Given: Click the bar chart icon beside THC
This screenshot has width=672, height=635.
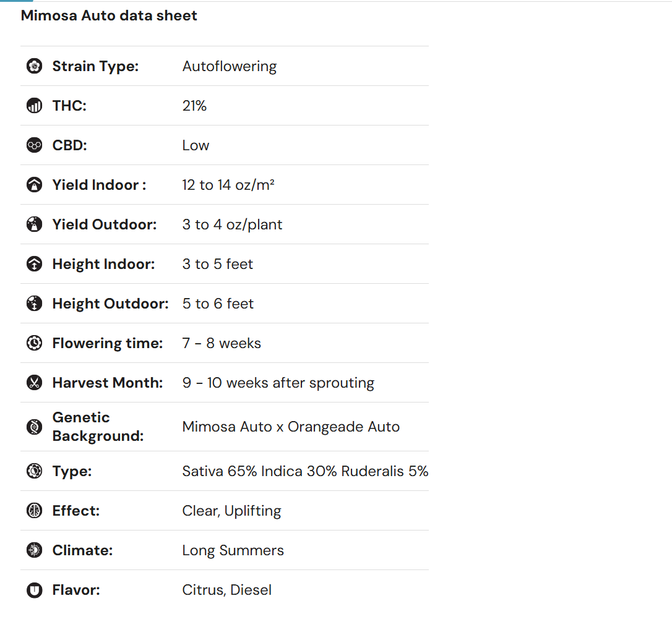Looking at the screenshot, I should click(x=35, y=106).
